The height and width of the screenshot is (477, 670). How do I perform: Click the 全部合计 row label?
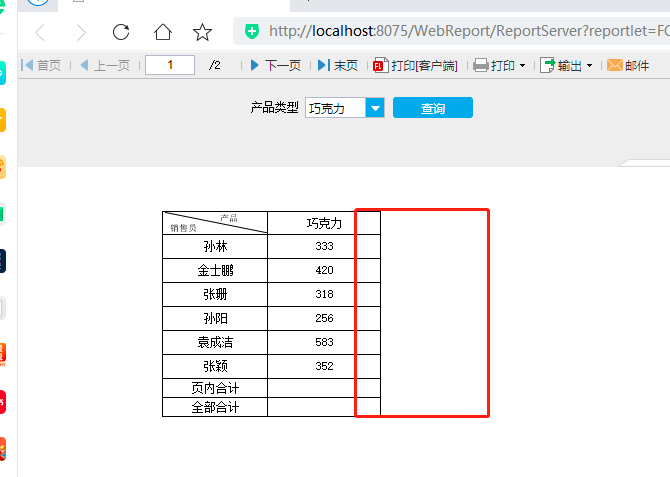pos(215,407)
